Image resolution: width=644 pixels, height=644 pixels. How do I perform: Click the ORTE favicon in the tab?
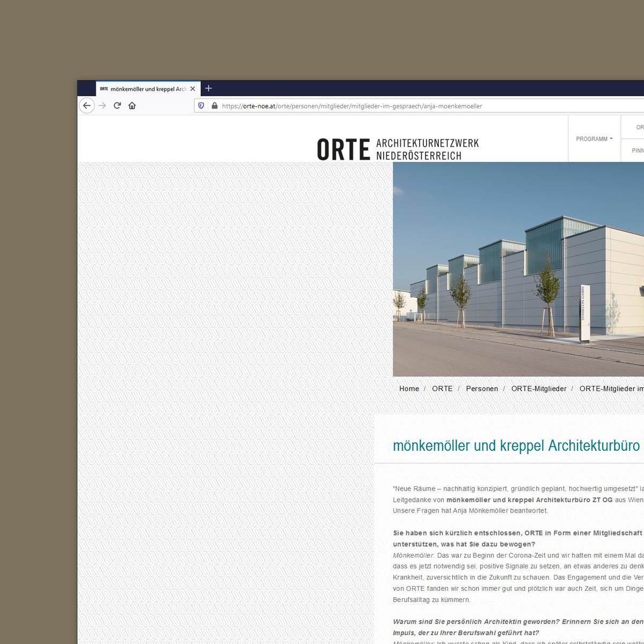coord(104,89)
